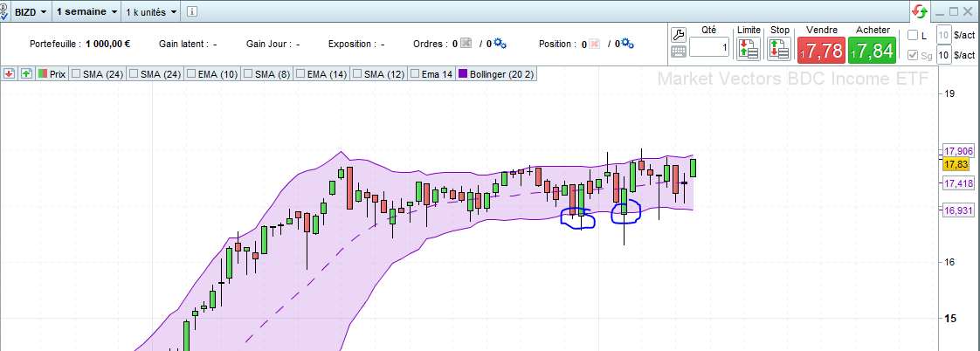
Task: Click the green up-arrow indicator icon
Action: coord(26,73)
